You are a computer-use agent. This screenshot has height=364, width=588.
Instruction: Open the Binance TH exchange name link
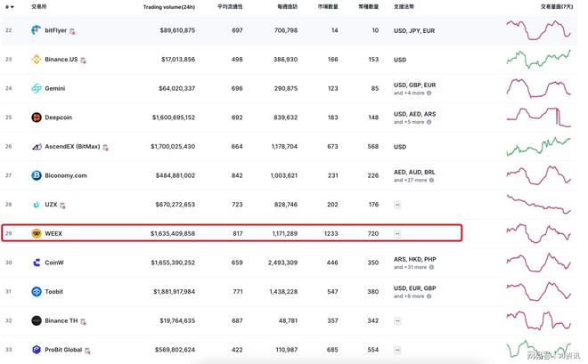coord(61,320)
